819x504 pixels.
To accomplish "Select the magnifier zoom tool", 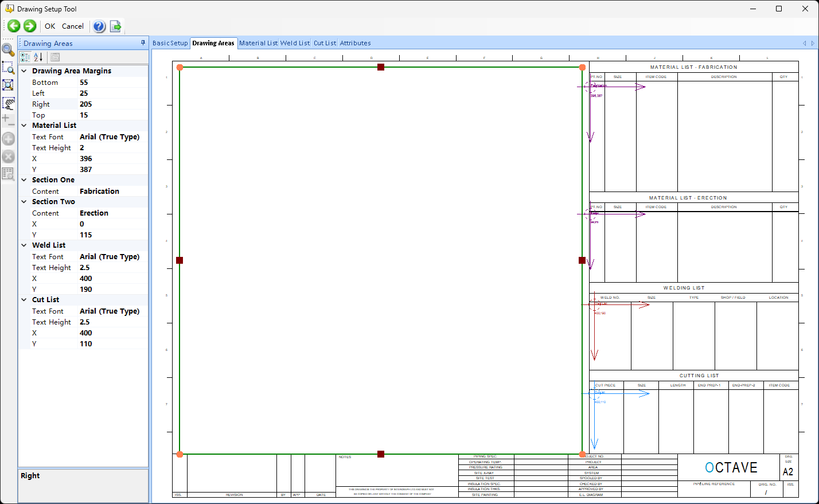I will pos(8,50).
